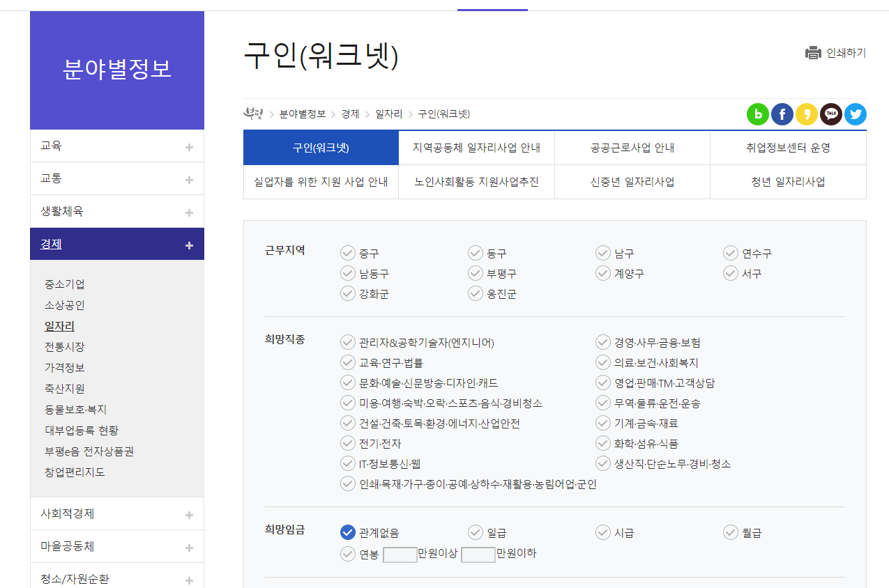This screenshot has width=889, height=588.
Task: Select 경영·사무·금융·보험 job category
Action: click(x=603, y=342)
